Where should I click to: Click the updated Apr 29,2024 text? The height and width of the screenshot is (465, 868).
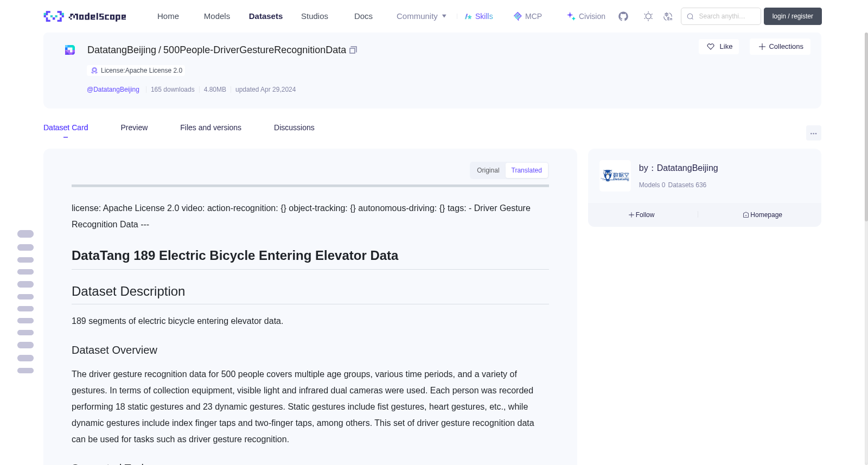tap(265, 90)
